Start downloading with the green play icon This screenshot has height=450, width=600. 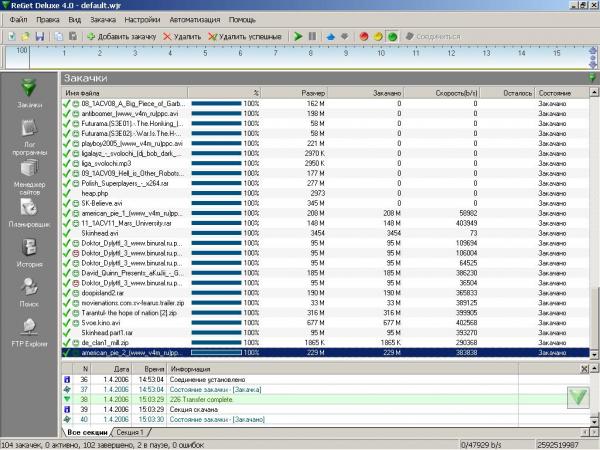click(298, 36)
